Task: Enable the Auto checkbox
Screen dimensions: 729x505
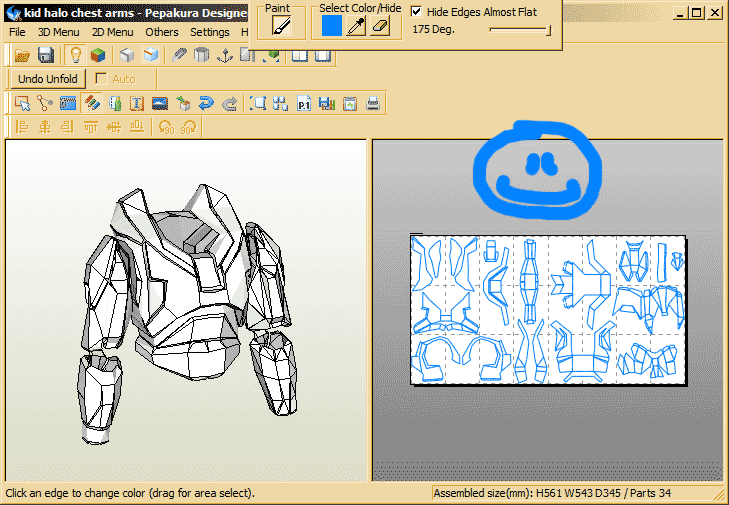Action: click(x=101, y=79)
